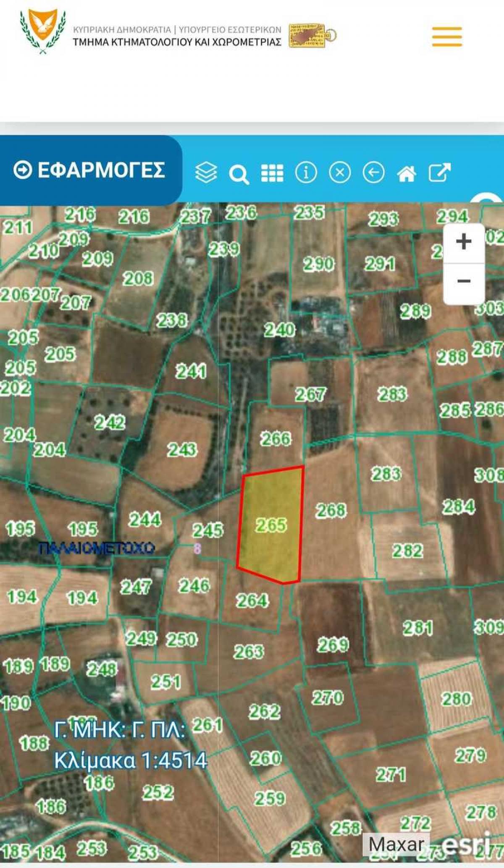
Task: Open the ΕΦΑΡΜΟΓΕΣ applications panel
Action: [x=89, y=170]
